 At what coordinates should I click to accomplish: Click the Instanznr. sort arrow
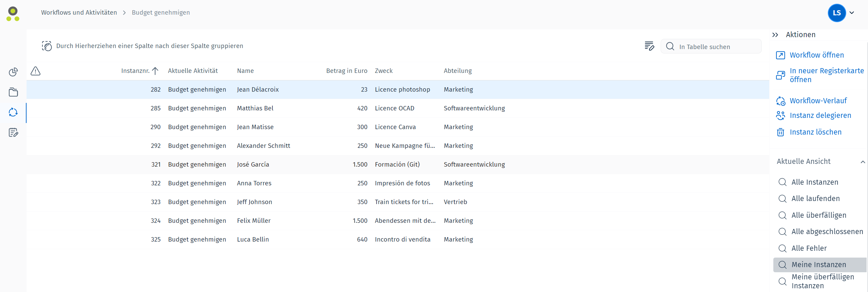pyautogui.click(x=155, y=71)
